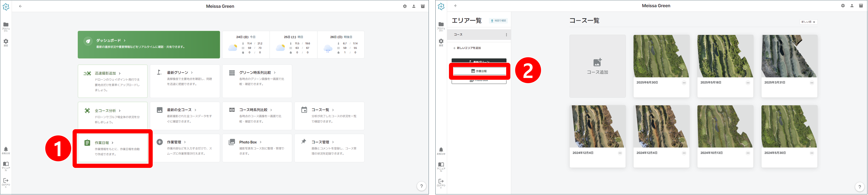This screenshot has height=195, width=868.
Task: Check notifications via the お知らせ bell icon
Action: [6, 149]
